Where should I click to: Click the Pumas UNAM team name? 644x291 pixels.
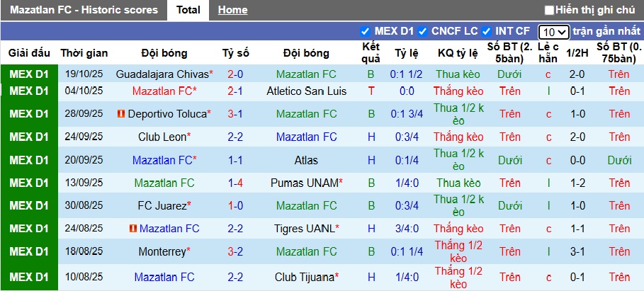click(305, 183)
